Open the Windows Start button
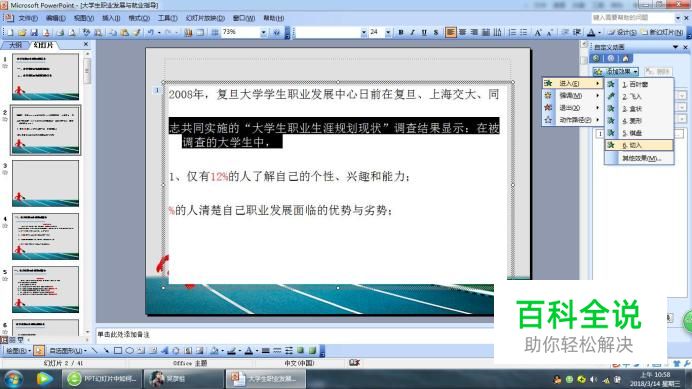 [x=13, y=379]
